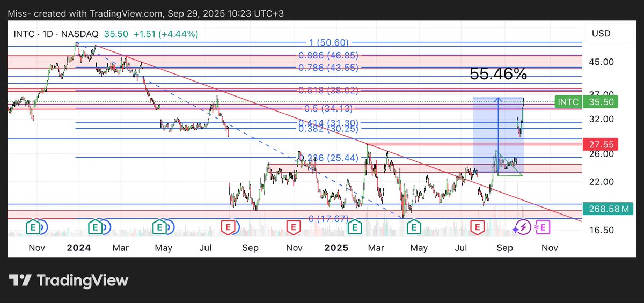644x303 pixels.
Task: Click the 26.00 price axis label
Action: 601,154
